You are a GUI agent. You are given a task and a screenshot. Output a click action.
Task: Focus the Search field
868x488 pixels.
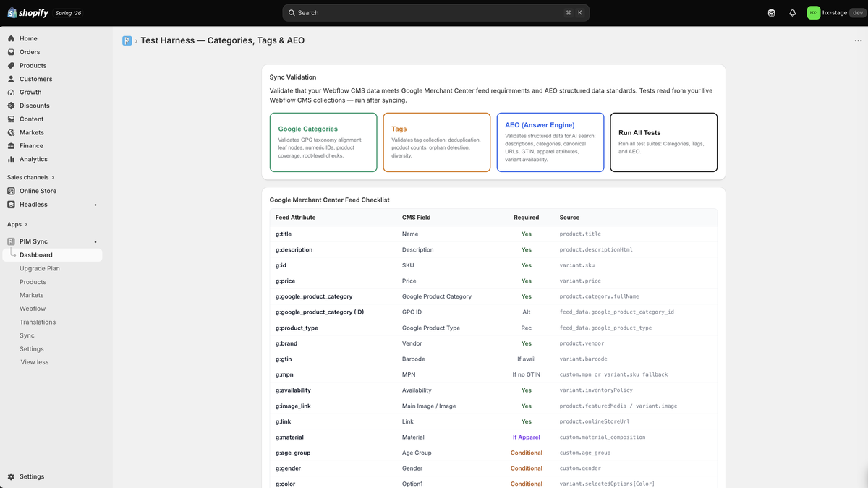(x=435, y=13)
